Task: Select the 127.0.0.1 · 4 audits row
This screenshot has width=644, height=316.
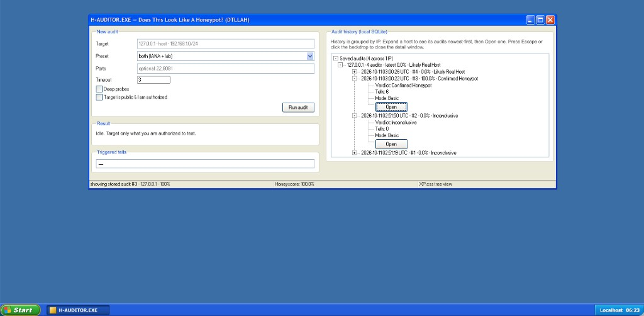Action: pyautogui.click(x=394, y=65)
